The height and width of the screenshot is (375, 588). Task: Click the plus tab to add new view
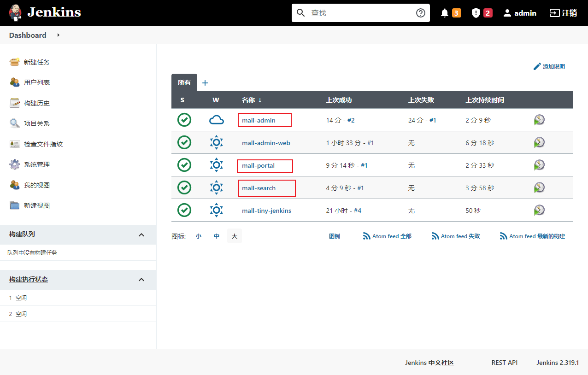pos(205,83)
